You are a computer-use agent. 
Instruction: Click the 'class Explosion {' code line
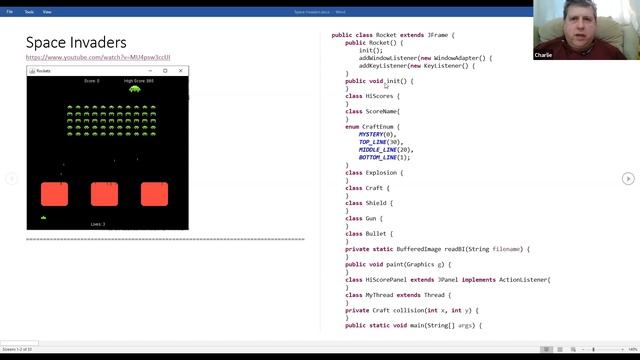coord(374,173)
